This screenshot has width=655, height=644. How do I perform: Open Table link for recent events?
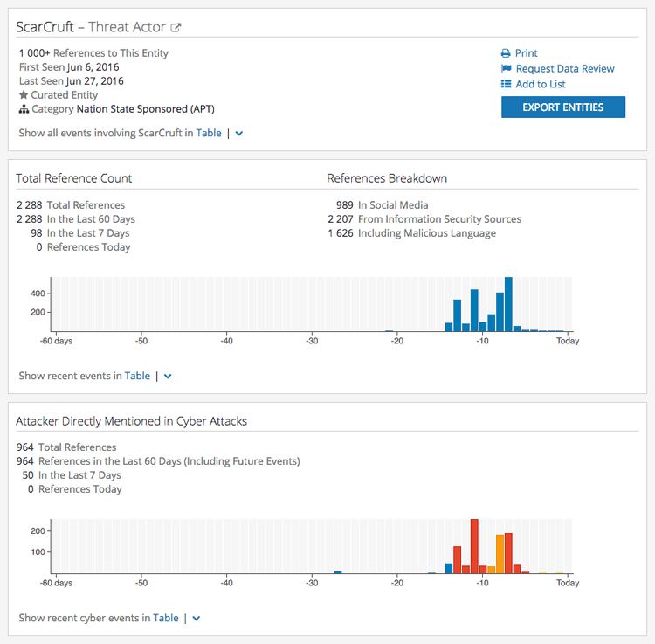[137, 376]
